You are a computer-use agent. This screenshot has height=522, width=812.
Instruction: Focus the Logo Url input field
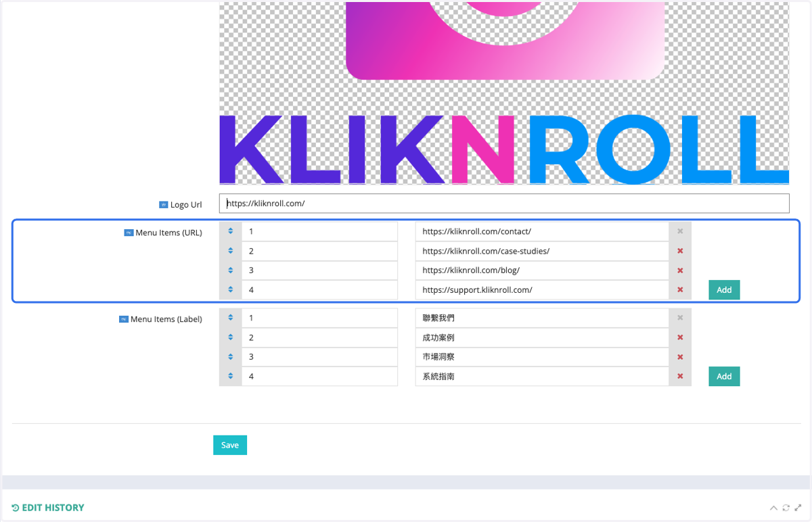(504, 204)
